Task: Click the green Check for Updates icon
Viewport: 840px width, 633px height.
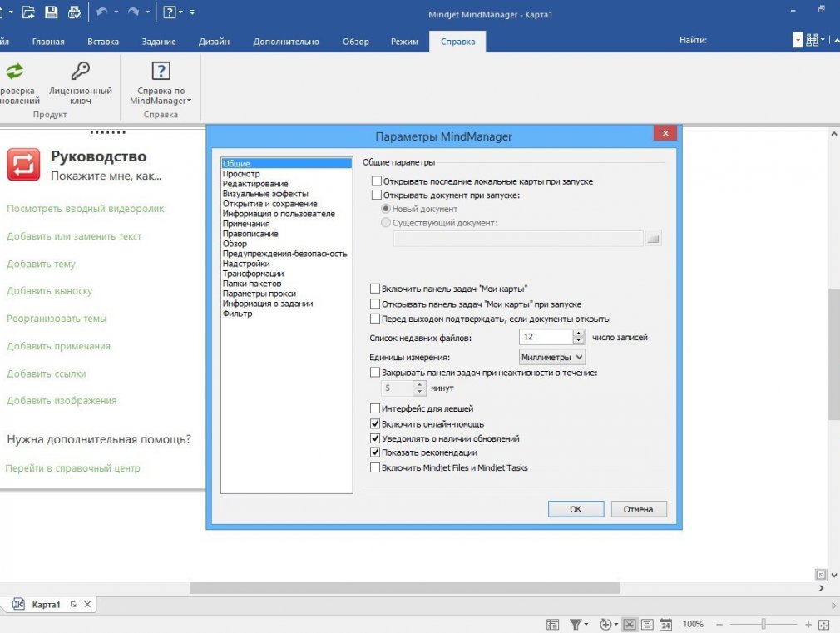Action: (x=15, y=71)
